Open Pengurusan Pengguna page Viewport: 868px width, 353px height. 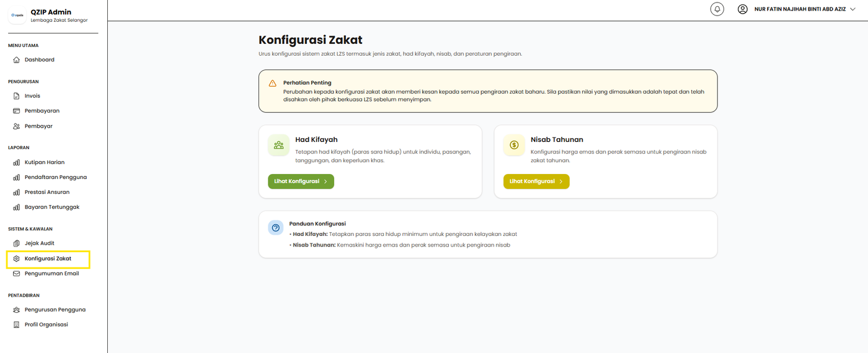tap(55, 310)
